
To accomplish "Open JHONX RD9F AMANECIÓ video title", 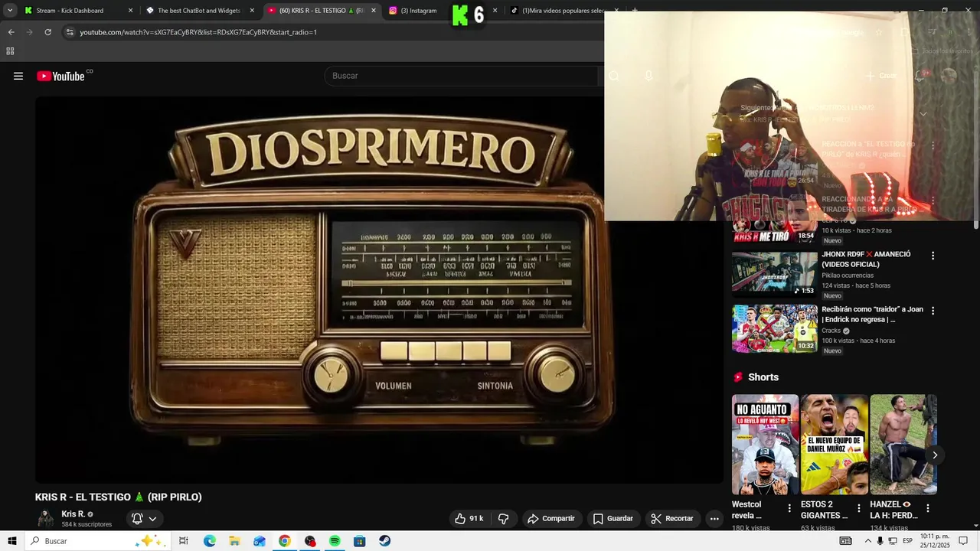I will tap(866, 259).
